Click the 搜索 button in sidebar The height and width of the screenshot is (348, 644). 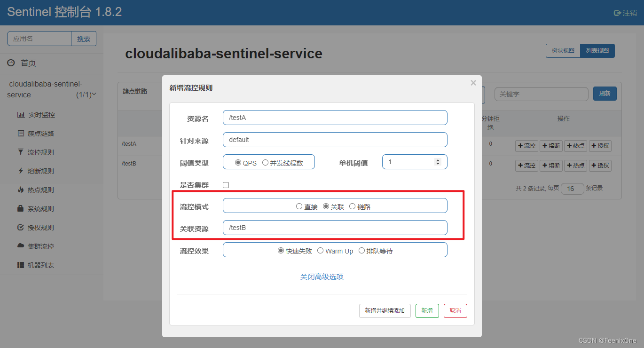coord(84,39)
